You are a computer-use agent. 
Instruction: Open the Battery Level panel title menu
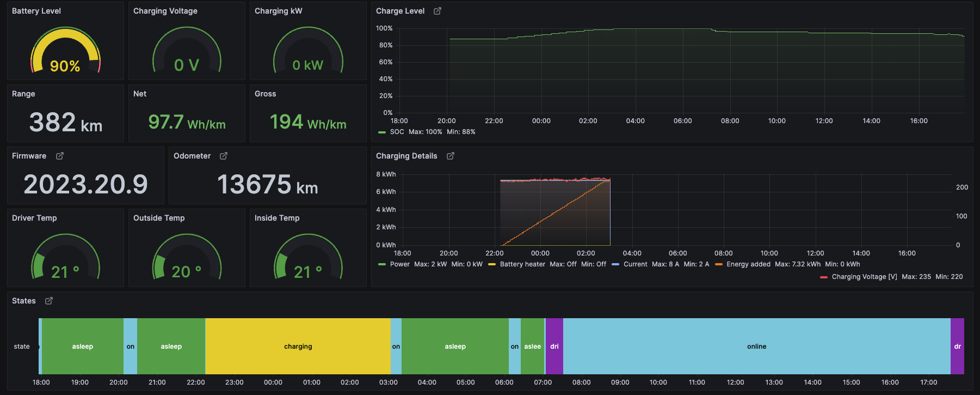click(x=36, y=11)
